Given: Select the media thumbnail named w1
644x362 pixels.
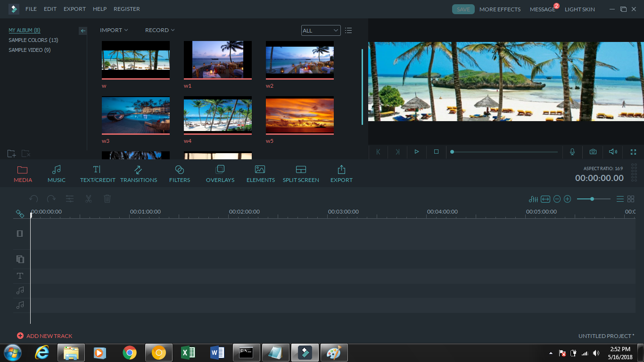Looking at the screenshot, I should click(218, 60).
